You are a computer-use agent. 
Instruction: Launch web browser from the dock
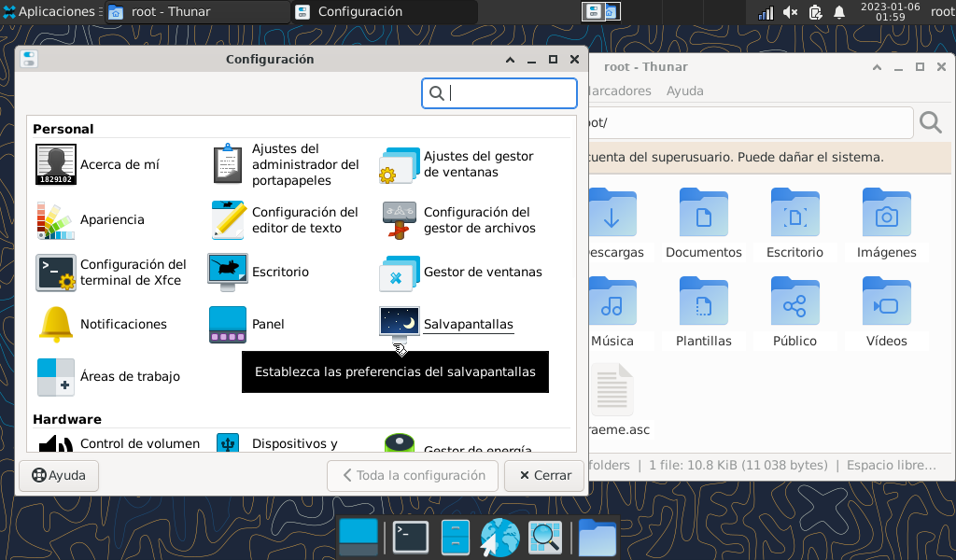pyautogui.click(x=499, y=537)
